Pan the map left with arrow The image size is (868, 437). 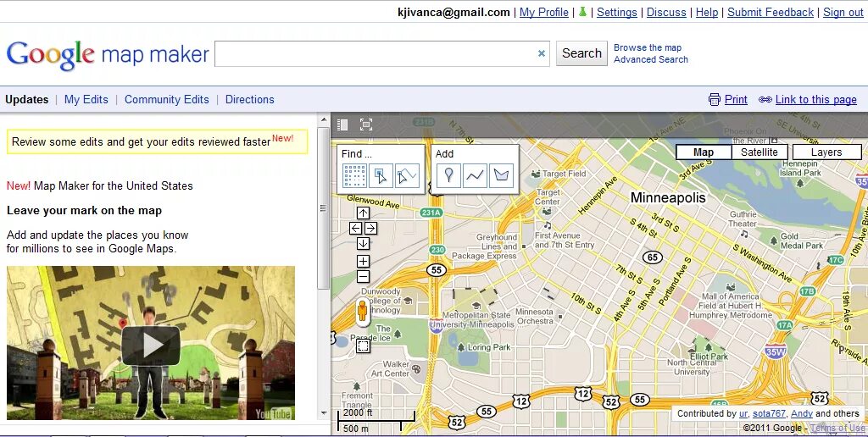coord(355,228)
